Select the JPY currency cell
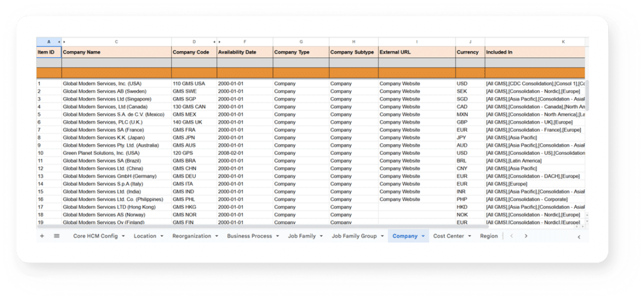Screen dimensions: 644x299 coord(470,137)
